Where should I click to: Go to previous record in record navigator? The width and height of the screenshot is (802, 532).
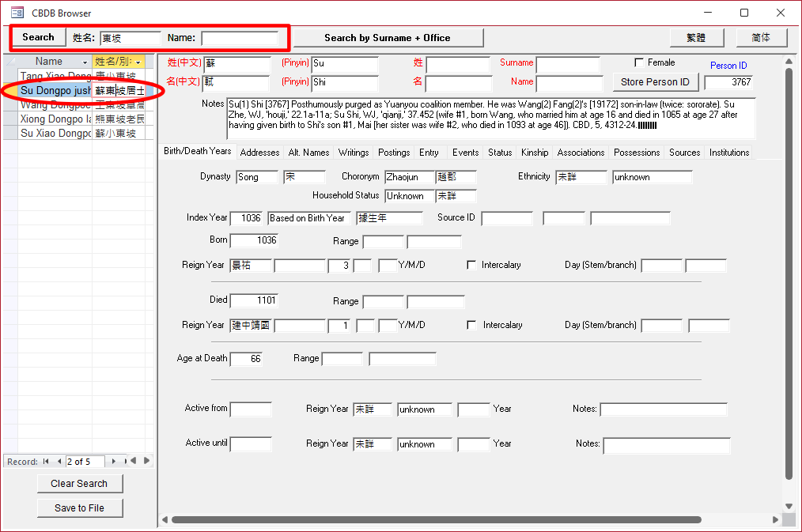(x=58, y=461)
